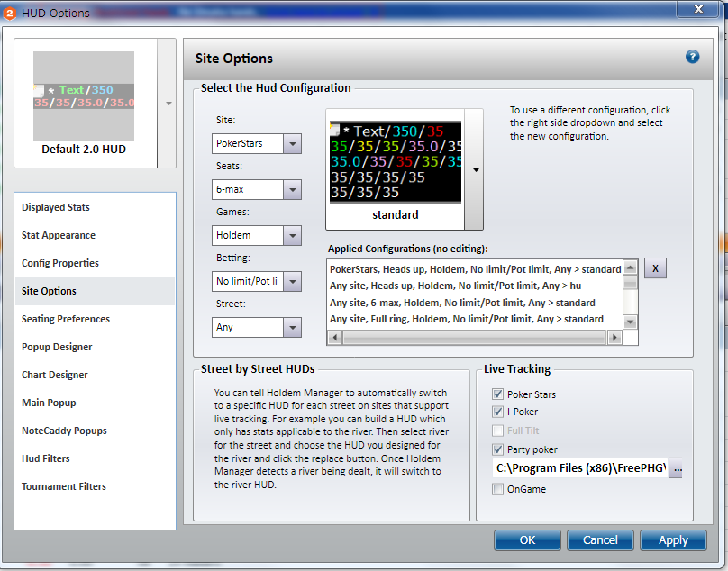Toggle Poker Stars live tracking checkbox
The width and height of the screenshot is (728, 571).
497,394
